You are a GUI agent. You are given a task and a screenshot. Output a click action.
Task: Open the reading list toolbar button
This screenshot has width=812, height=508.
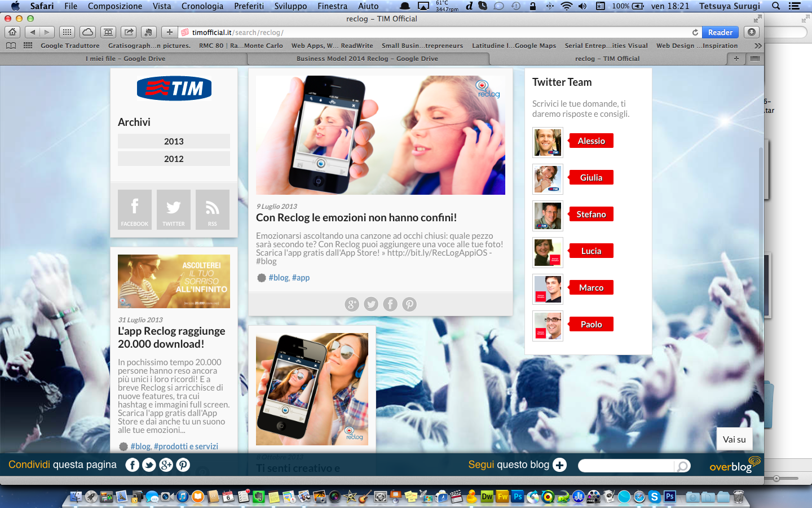[108, 32]
